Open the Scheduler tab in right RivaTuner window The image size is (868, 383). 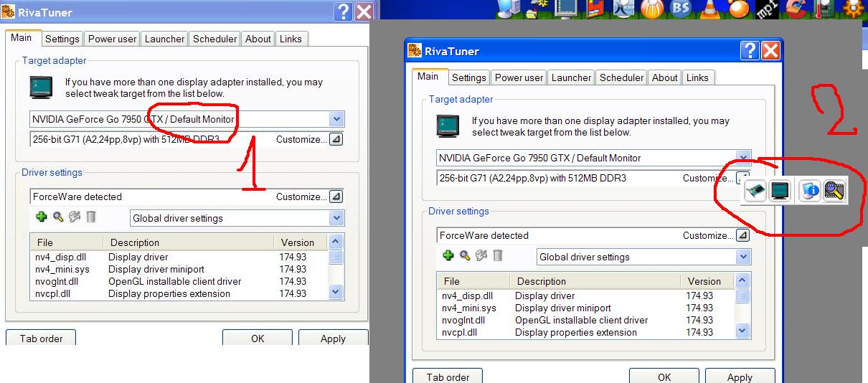coord(621,77)
